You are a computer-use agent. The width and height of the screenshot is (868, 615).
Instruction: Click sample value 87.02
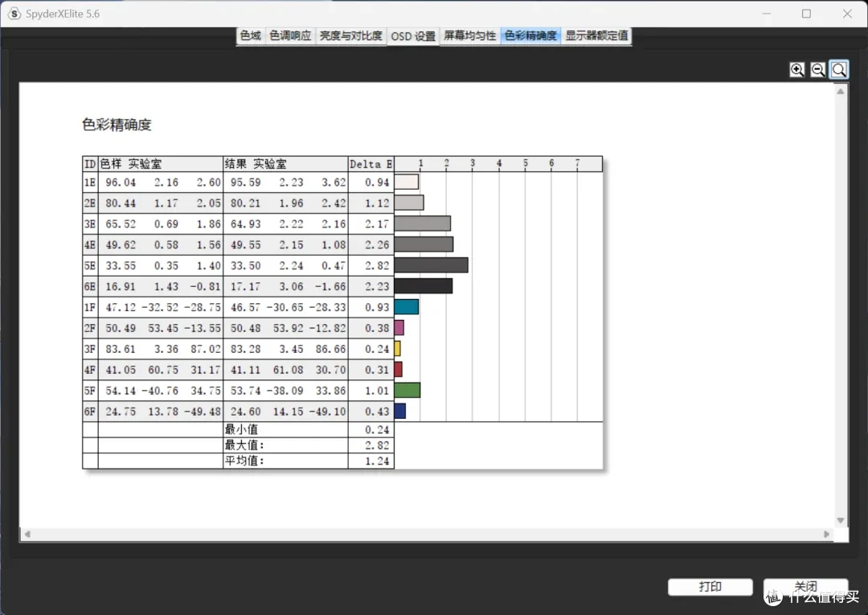click(206, 349)
